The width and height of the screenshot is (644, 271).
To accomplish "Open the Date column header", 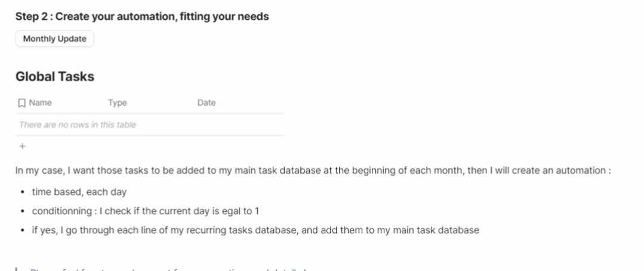I will pos(207,103).
